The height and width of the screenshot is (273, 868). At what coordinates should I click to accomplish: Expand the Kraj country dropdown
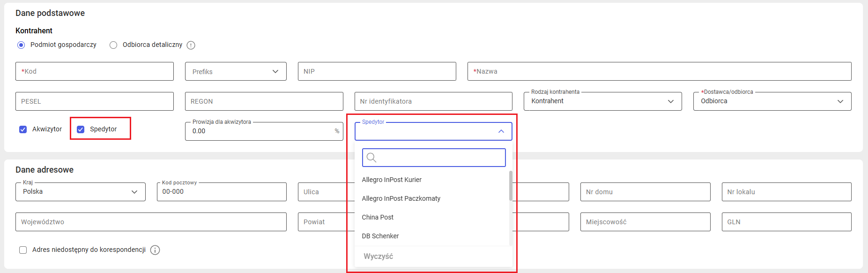[x=134, y=192]
